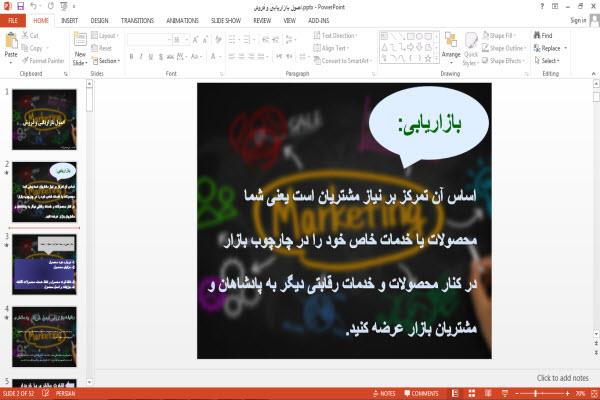Viewport: 600px width, 400px height.
Task: Click the Undo arrow
Action: pyautogui.click(x=33, y=6)
